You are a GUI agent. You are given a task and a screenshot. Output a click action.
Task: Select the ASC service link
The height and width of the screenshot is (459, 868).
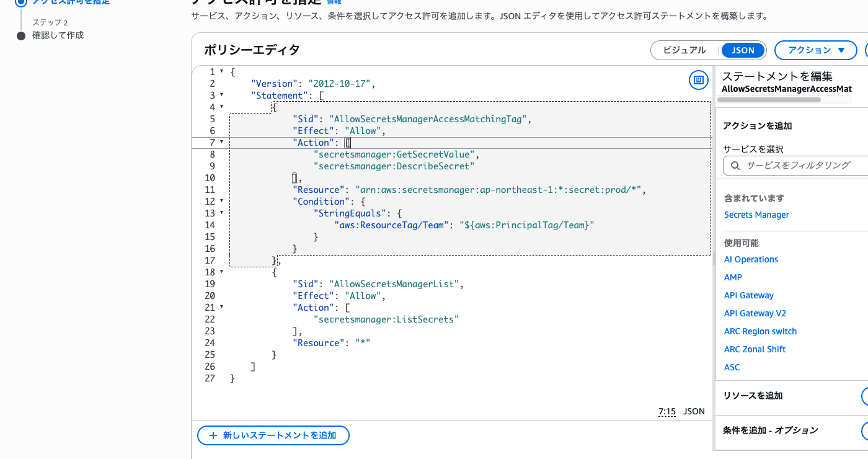pyautogui.click(x=732, y=367)
